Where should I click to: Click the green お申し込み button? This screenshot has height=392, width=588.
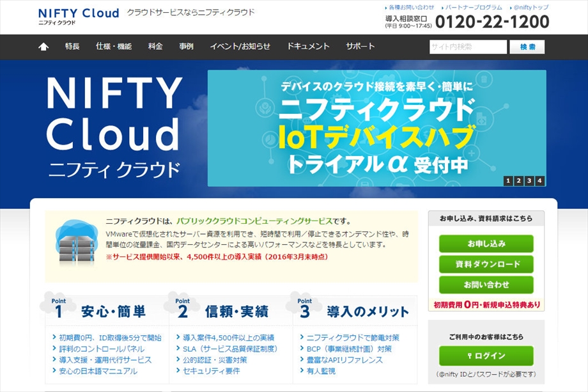pyautogui.click(x=486, y=244)
